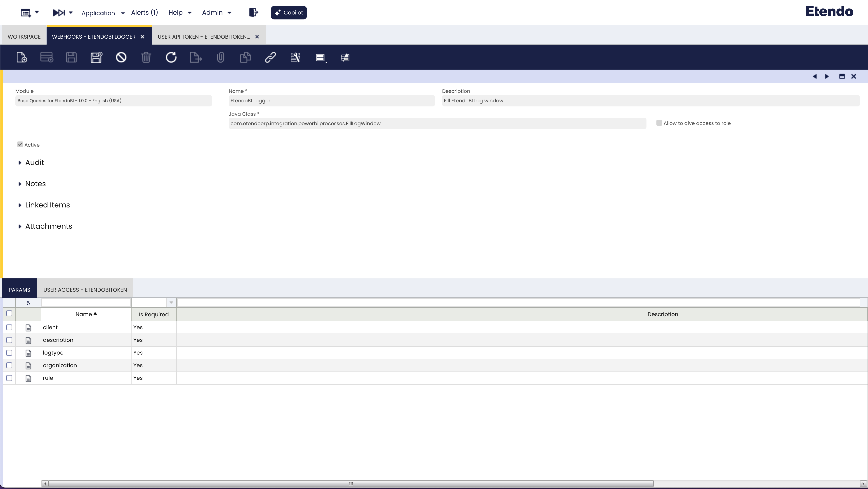Click the Clone record copy icon
This screenshot has width=868, height=489.
click(245, 57)
